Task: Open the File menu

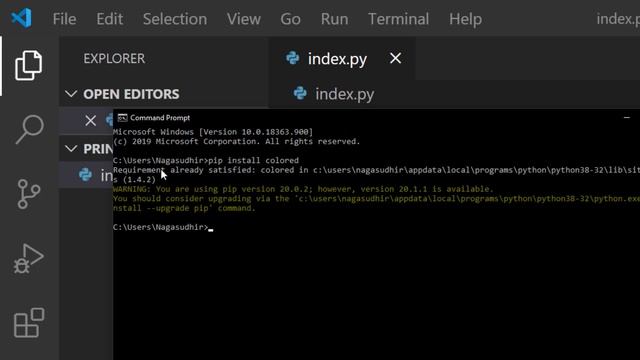Action: click(x=64, y=19)
